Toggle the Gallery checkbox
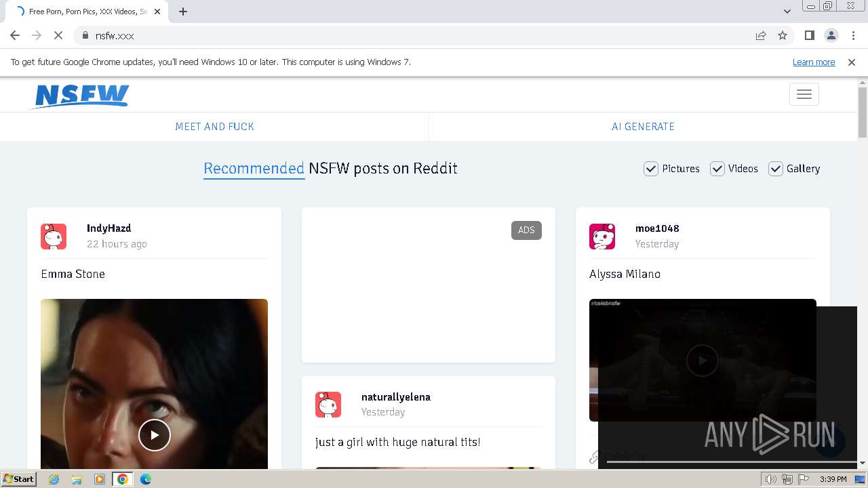 [776, 169]
